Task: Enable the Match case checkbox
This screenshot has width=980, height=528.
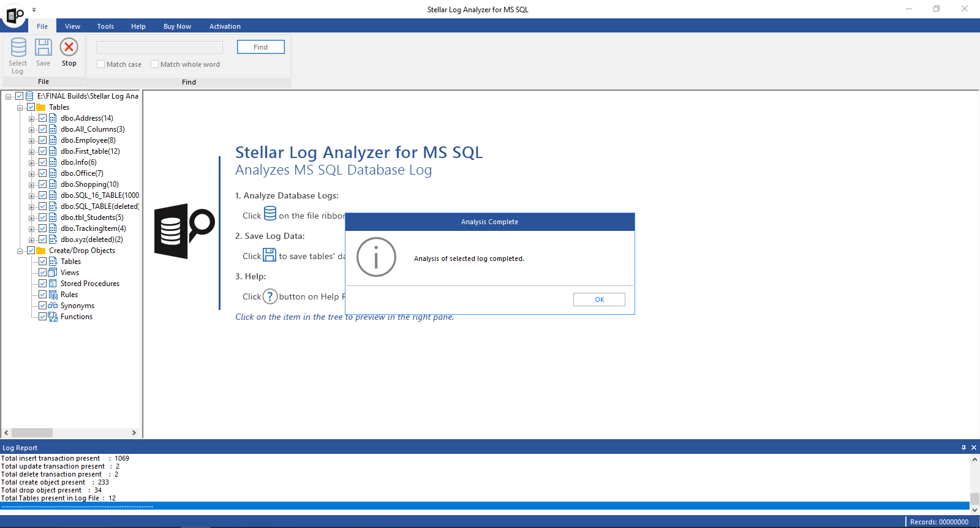Action: pyautogui.click(x=101, y=64)
